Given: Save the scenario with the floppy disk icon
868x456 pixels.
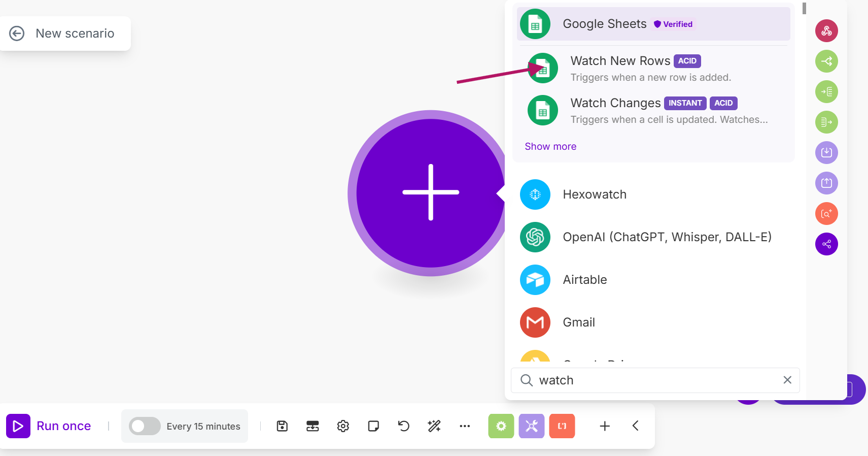Looking at the screenshot, I should (x=282, y=426).
